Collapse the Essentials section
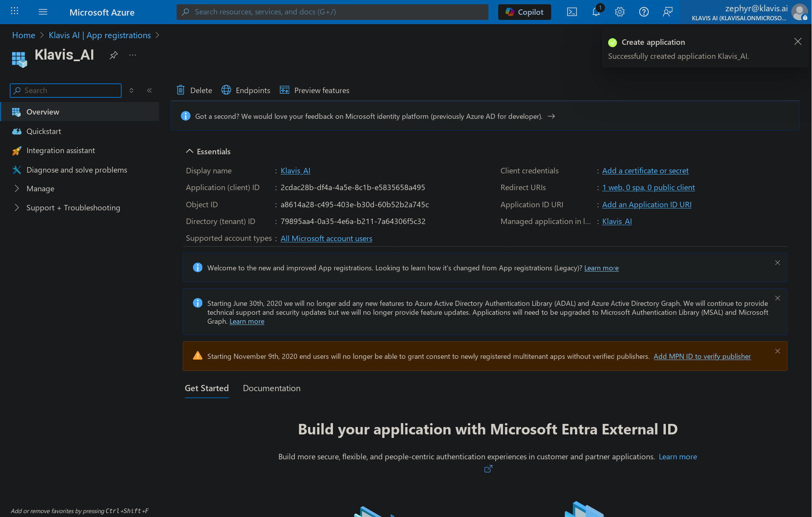The image size is (812, 517). pyautogui.click(x=190, y=151)
